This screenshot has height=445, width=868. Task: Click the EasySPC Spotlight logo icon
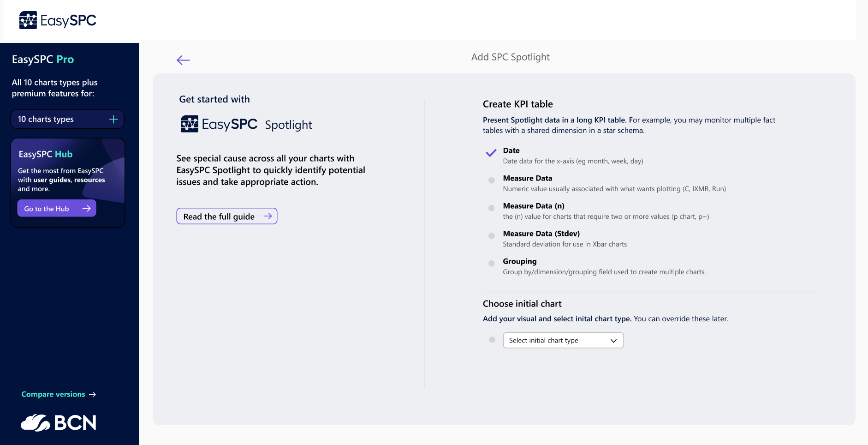[190, 124]
